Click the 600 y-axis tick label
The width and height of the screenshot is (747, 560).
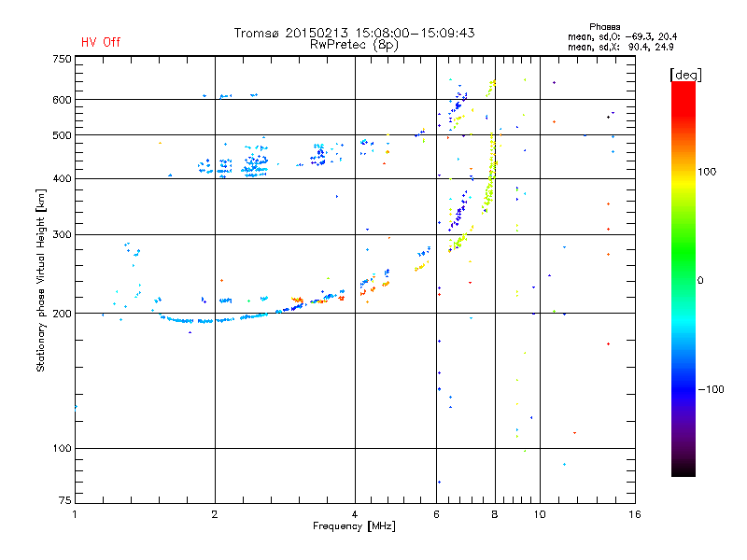click(62, 100)
